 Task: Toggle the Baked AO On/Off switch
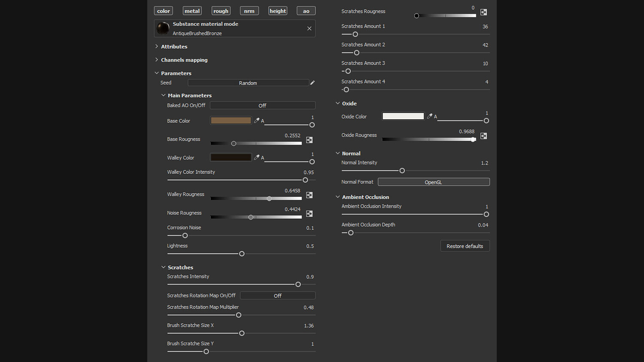point(262,106)
